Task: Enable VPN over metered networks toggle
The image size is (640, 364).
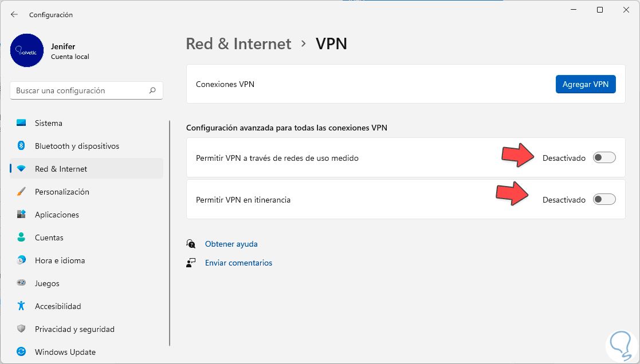Action: (604, 158)
